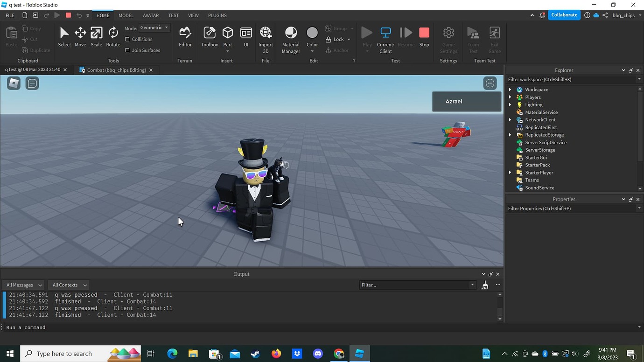The image size is (644, 362).
Task: Open Game Settings
Action: pyautogui.click(x=448, y=37)
